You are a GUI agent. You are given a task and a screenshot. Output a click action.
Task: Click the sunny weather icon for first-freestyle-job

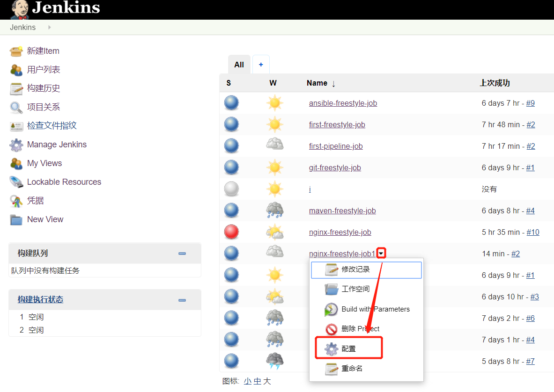[x=274, y=124]
